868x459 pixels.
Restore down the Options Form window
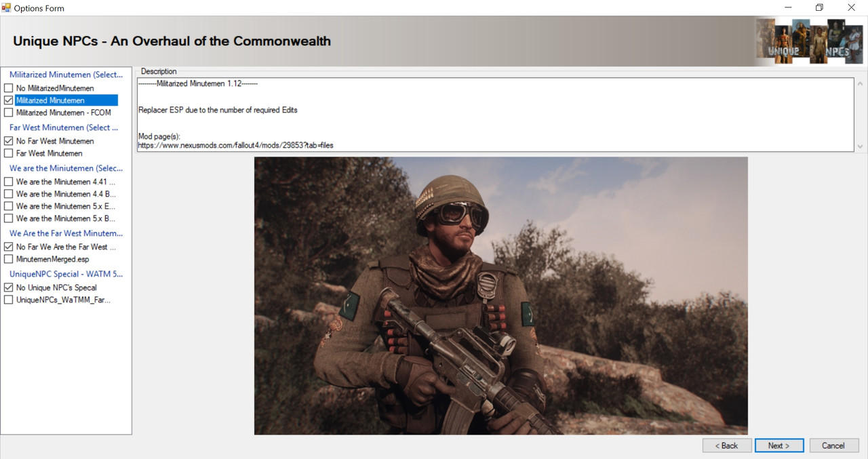click(x=819, y=8)
